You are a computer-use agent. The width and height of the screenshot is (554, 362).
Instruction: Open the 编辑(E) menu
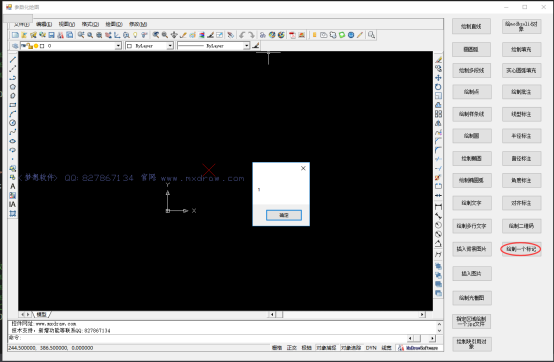point(44,24)
